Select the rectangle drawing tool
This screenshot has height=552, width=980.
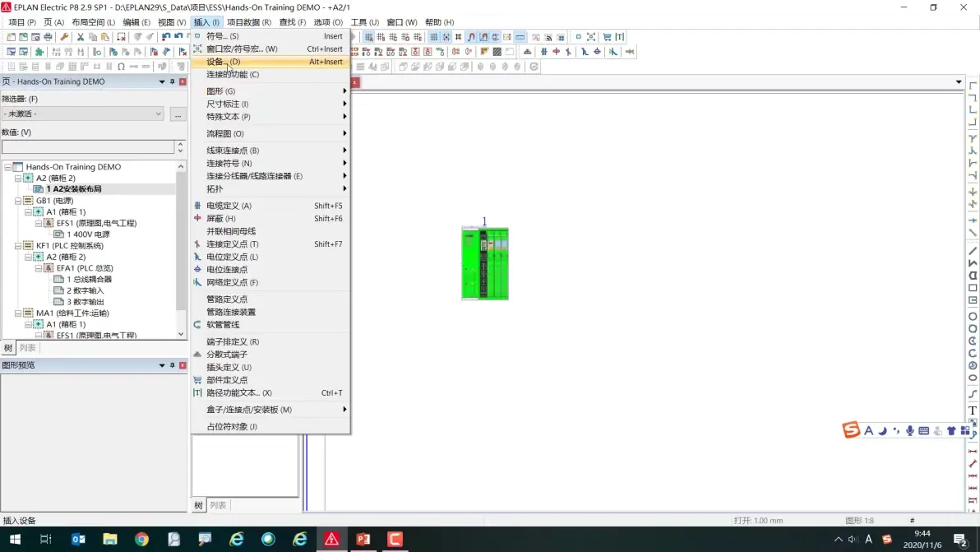click(973, 288)
